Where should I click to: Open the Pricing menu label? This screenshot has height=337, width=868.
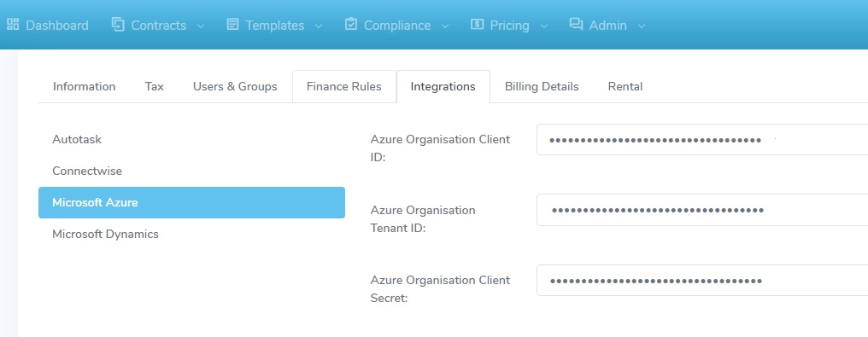tap(510, 26)
